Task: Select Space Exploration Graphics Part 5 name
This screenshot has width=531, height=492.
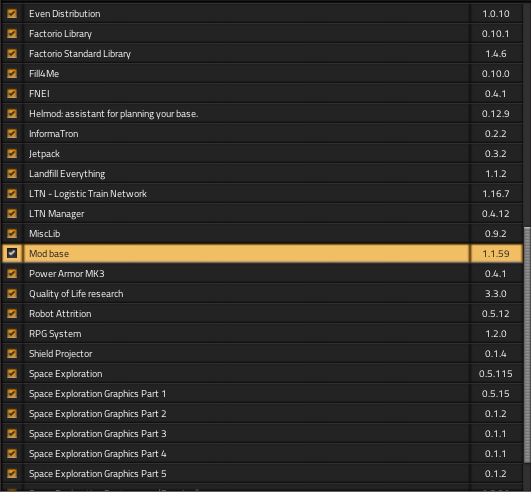Action: 98,473
